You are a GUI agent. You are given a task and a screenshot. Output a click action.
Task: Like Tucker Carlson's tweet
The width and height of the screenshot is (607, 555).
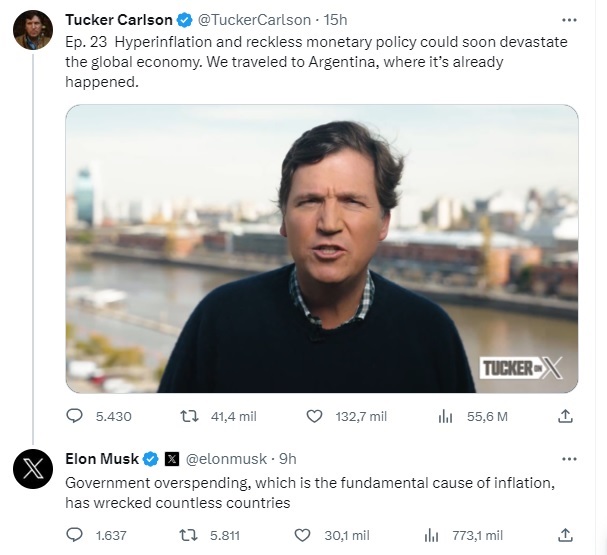coord(314,416)
